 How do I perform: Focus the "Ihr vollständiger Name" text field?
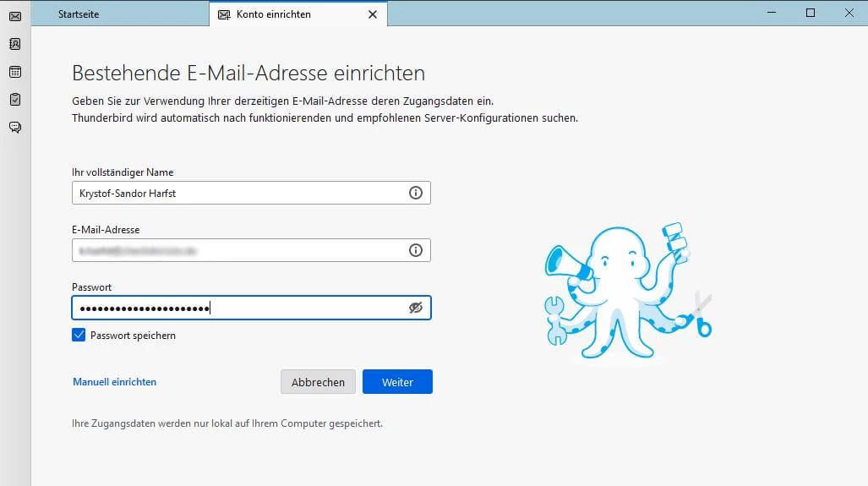[237, 193]
